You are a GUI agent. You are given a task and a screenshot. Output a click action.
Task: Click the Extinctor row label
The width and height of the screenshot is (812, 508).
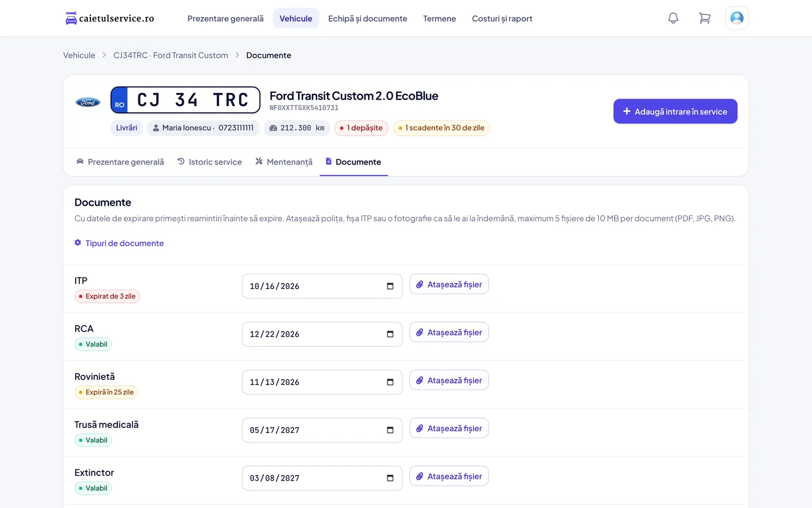coord(94,473)
